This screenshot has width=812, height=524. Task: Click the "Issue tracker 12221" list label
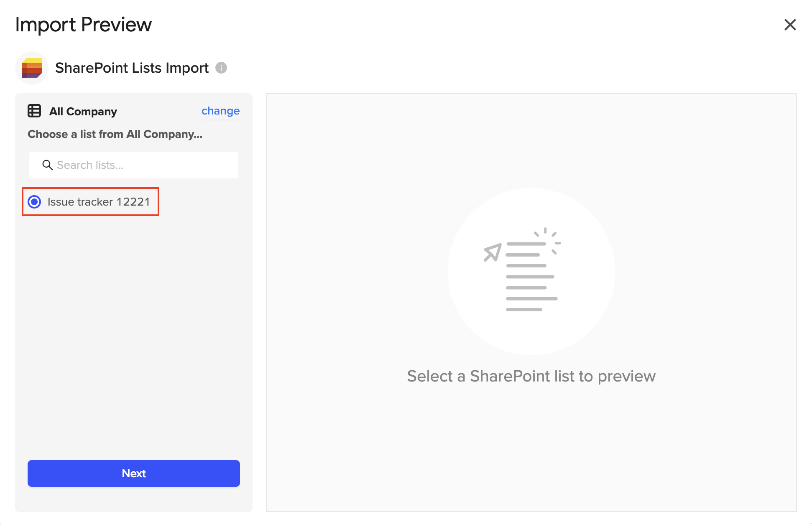click(99, 202)
